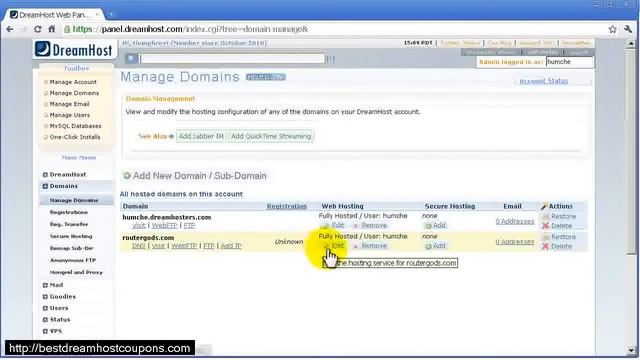The width and height of the screenshot is (640, 360).
Task: Delete humche.dreamhosters.com with red X
Action: pyautogui.click(x=545, y=226)
